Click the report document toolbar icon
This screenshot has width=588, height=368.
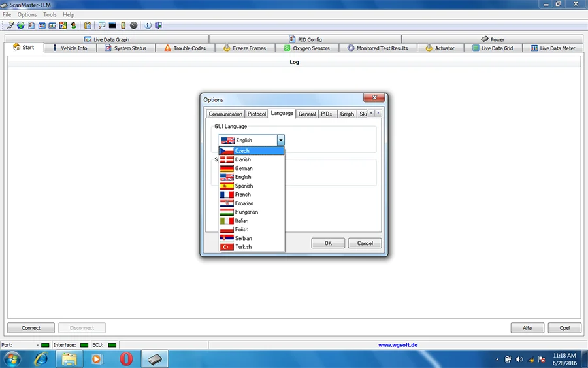click(31, 25)
